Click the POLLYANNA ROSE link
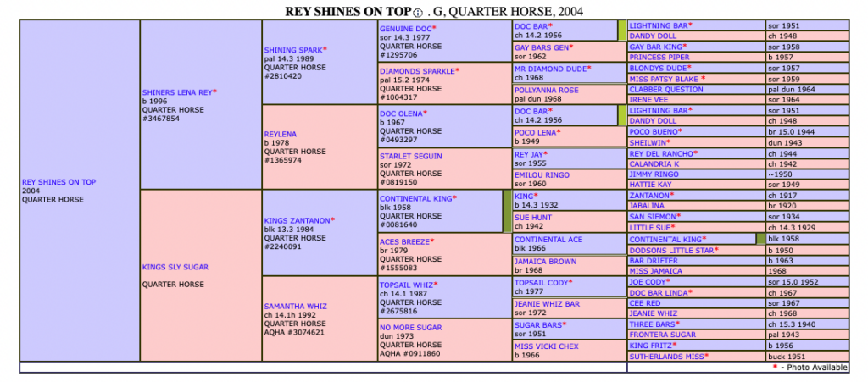868x382 pixels. 547,90
